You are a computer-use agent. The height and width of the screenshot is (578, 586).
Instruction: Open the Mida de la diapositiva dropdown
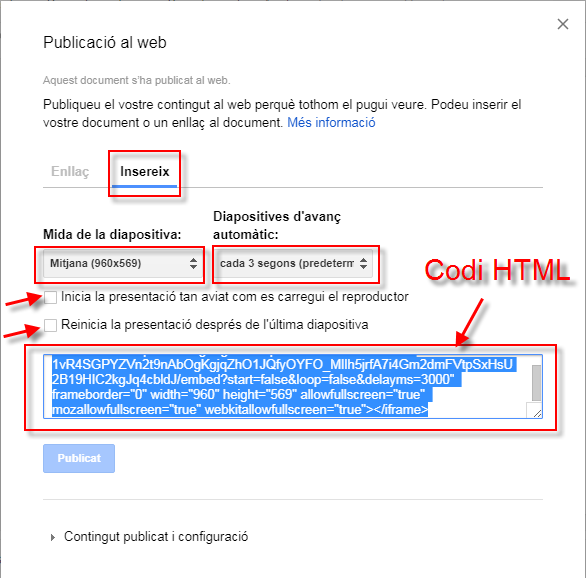(123, 264)
